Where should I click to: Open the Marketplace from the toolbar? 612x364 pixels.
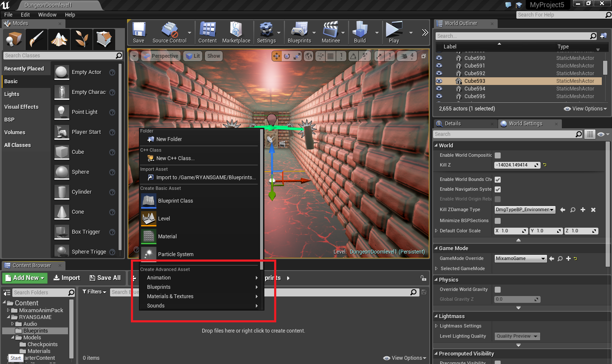coord(236,32)
